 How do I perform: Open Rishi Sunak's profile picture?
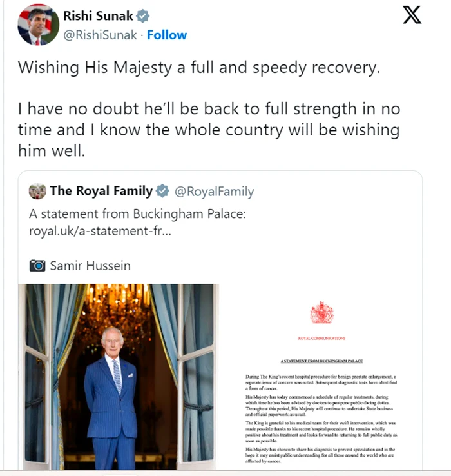tap(38, 25)
